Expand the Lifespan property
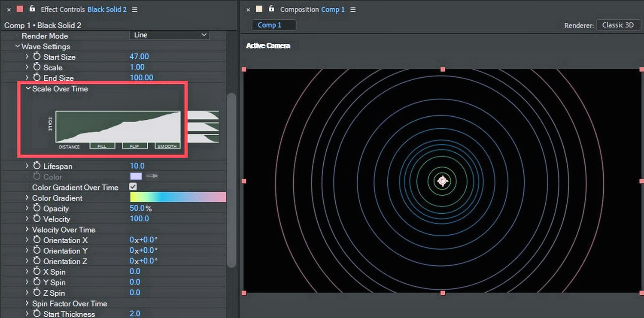This screenshot has width=644, height=318. tap(27, 166)
